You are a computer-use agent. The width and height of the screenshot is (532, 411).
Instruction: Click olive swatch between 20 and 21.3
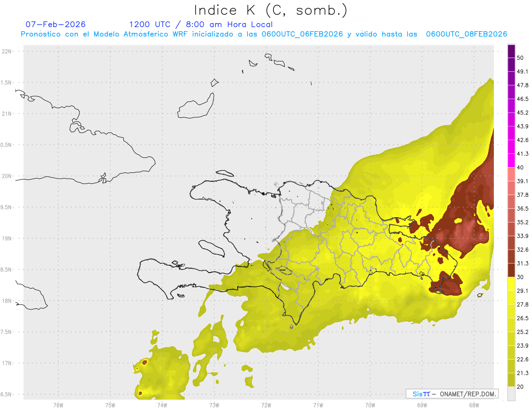(x=511, y=380)
